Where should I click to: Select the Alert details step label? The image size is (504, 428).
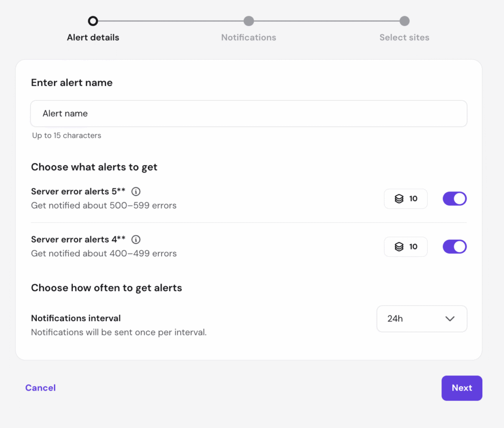[x=93, y=37]
